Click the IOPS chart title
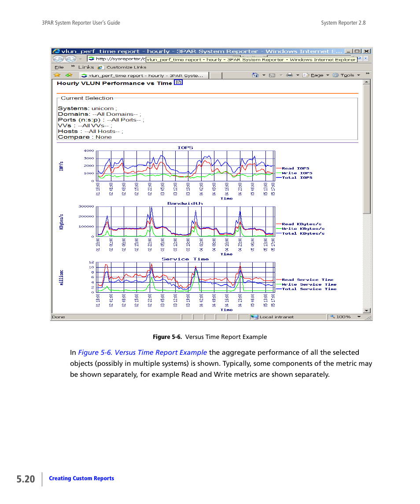The height and width of the screenshot is (504, 420). (x=185, y=148)
